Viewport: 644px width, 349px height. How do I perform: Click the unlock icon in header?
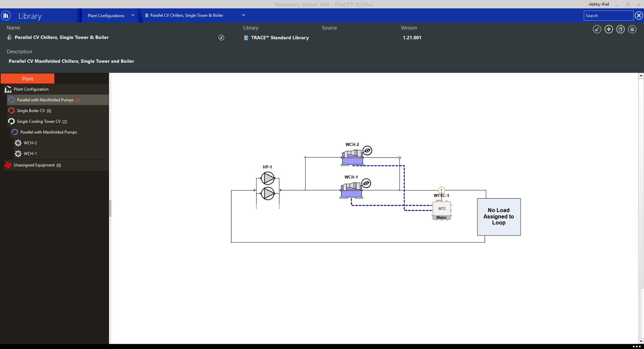597,29
